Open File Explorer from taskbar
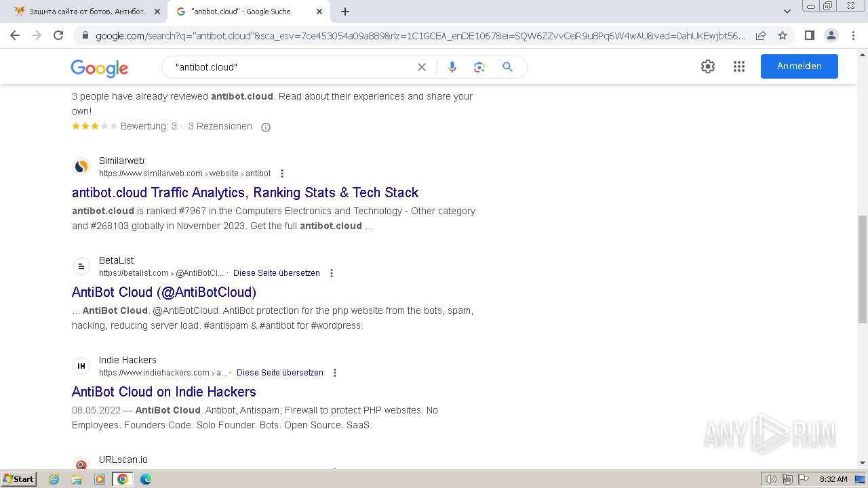This screenshot has height=488, width=868. point(77,479)
